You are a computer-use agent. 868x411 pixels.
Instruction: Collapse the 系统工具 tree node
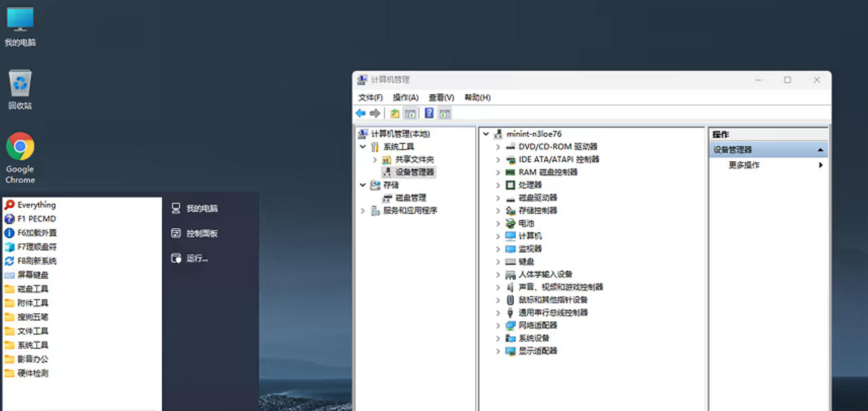pyautogui.click(x=363, y=147)
